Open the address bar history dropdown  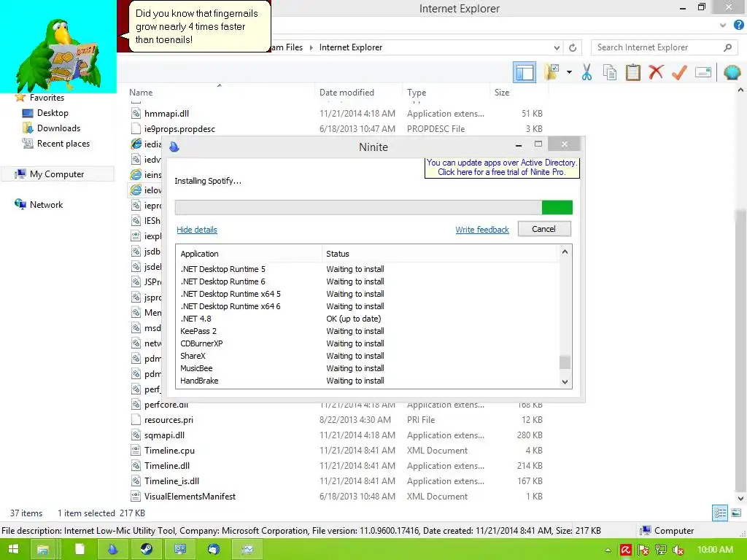point(557,47)
